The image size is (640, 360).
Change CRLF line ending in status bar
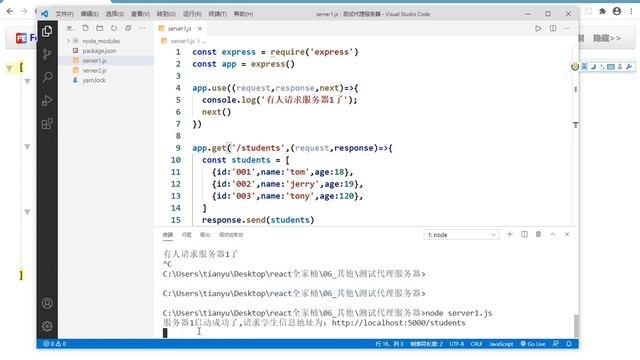tap(476, 344)
